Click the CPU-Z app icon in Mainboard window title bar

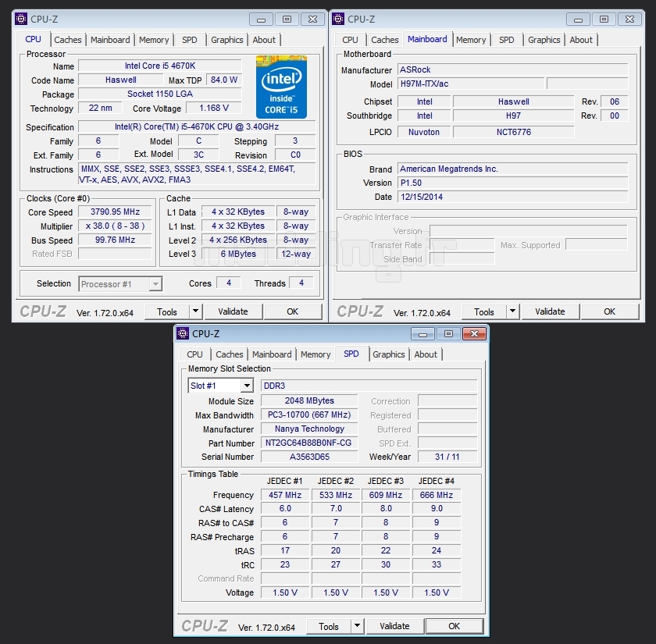coord(338,19)
